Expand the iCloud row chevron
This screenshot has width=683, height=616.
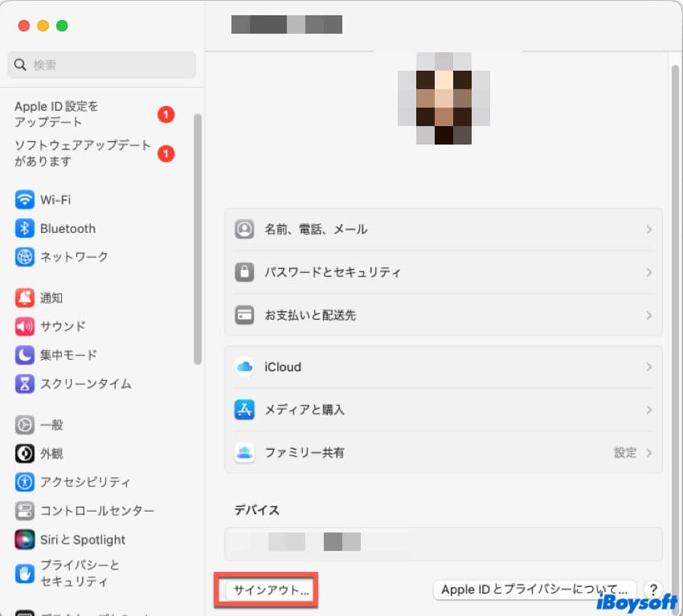[649, 367]
